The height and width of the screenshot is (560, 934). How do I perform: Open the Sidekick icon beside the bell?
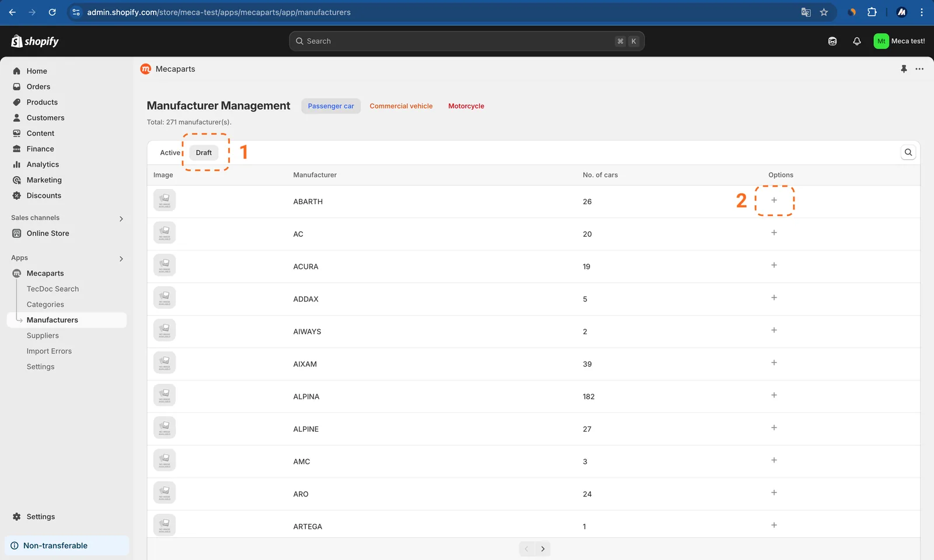[832, 41]
